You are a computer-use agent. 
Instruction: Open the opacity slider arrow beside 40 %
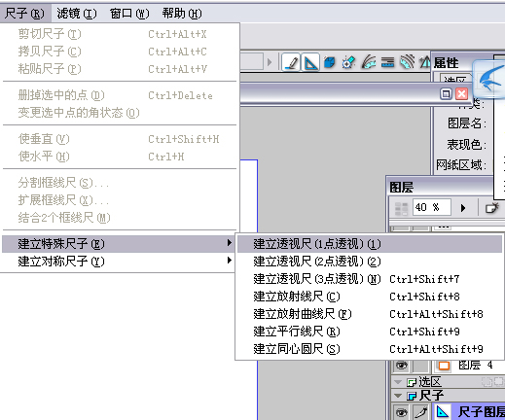pos(463,208)
